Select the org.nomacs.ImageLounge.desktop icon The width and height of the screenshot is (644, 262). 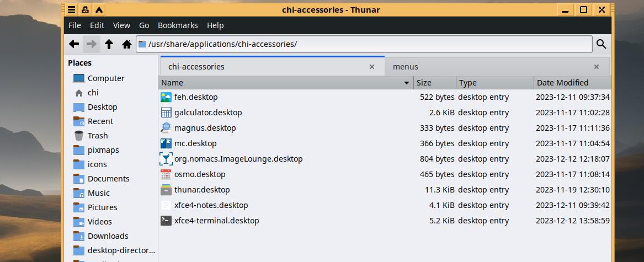tap(166, 159)
